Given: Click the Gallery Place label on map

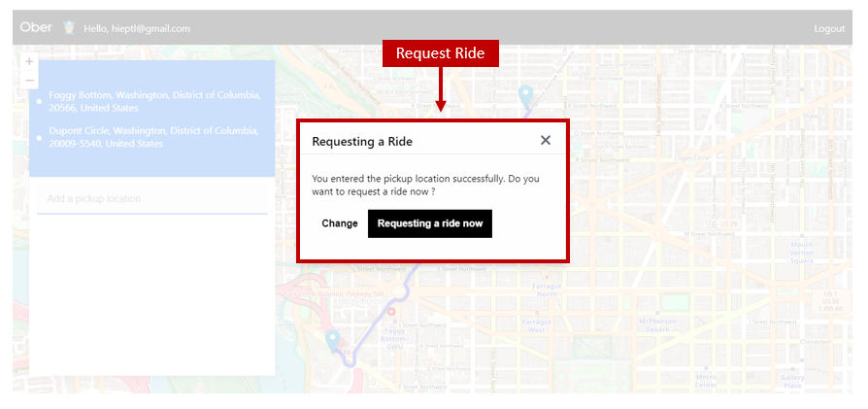Looking at the screenshot, I should [x=792, y=381].
